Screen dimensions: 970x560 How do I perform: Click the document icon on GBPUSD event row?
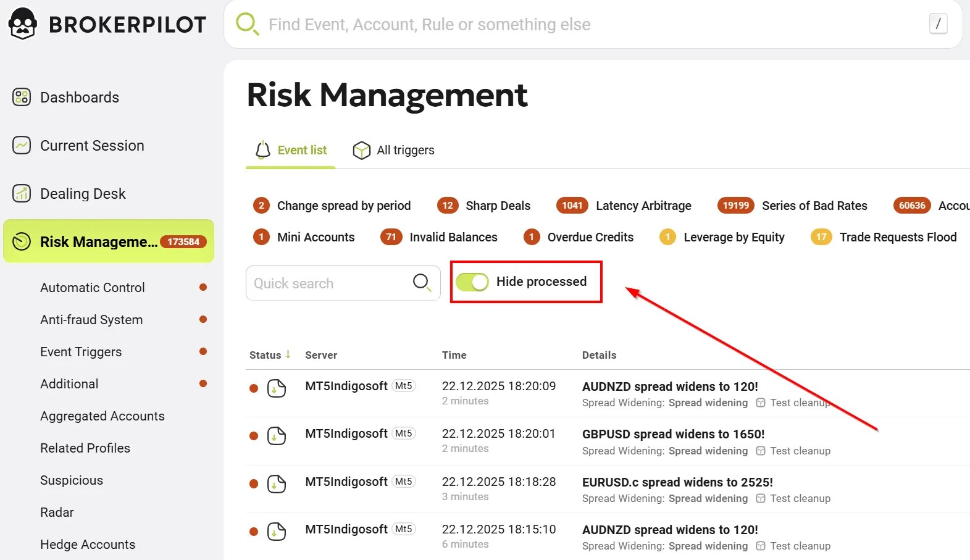pyautogui.click(x=276, y=436)
